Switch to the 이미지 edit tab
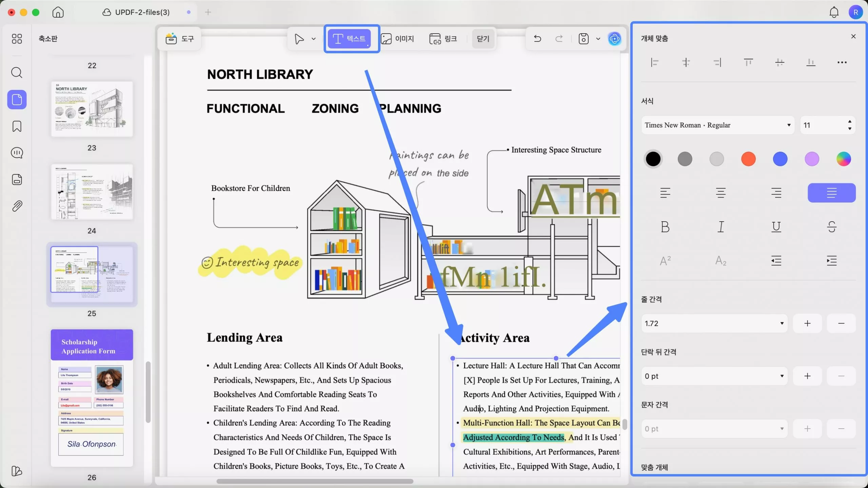868x488 pixels. pyautogui.click(x=397, y=38)
